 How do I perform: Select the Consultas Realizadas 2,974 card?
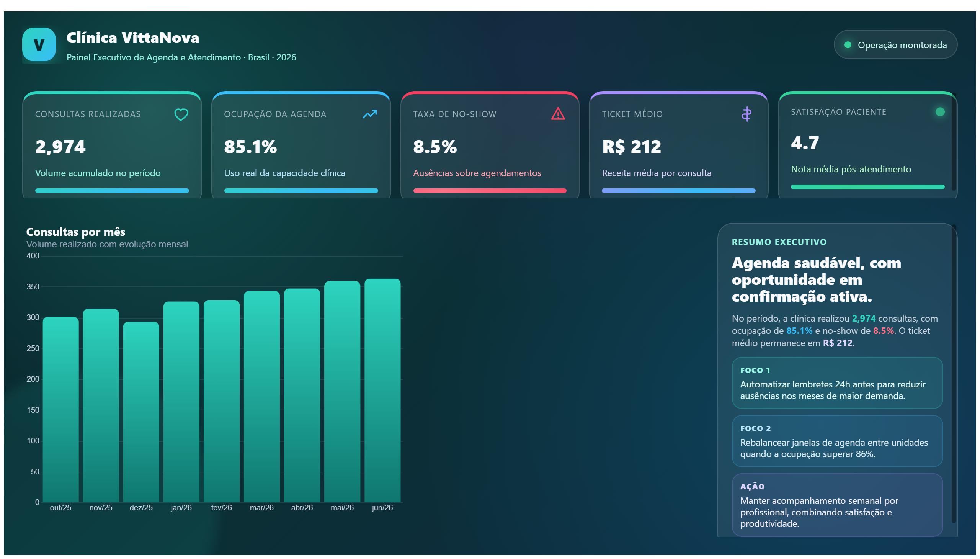click(112, 145)
